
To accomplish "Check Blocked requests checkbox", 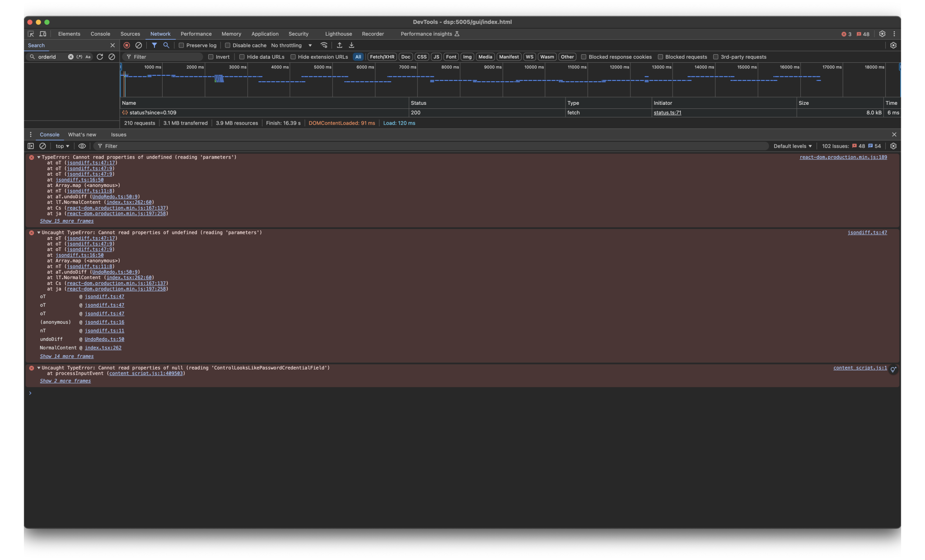I will 660,57.
